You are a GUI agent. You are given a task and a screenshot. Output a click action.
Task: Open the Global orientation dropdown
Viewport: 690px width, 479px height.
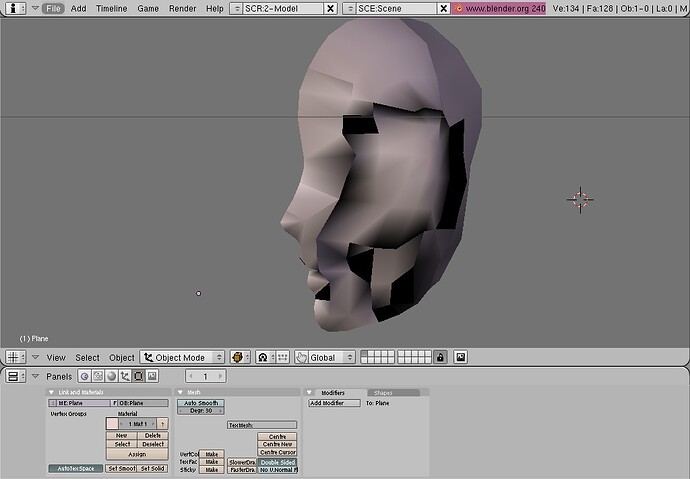pyautogui.click(x=331, y=357)
